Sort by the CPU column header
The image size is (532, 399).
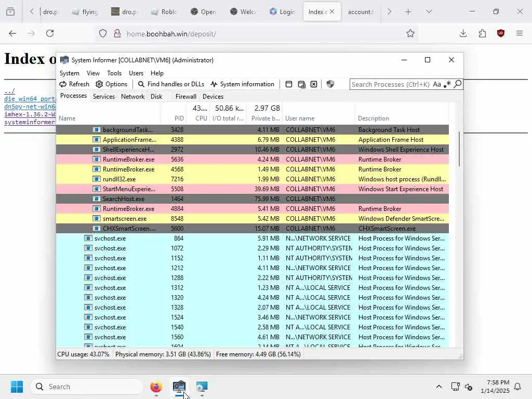[x=198, y=113]
